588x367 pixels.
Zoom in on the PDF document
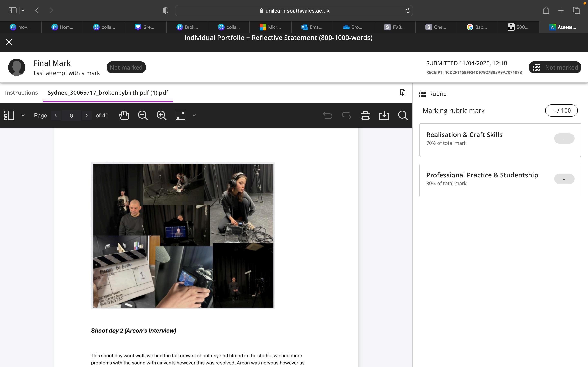point(161,115)
